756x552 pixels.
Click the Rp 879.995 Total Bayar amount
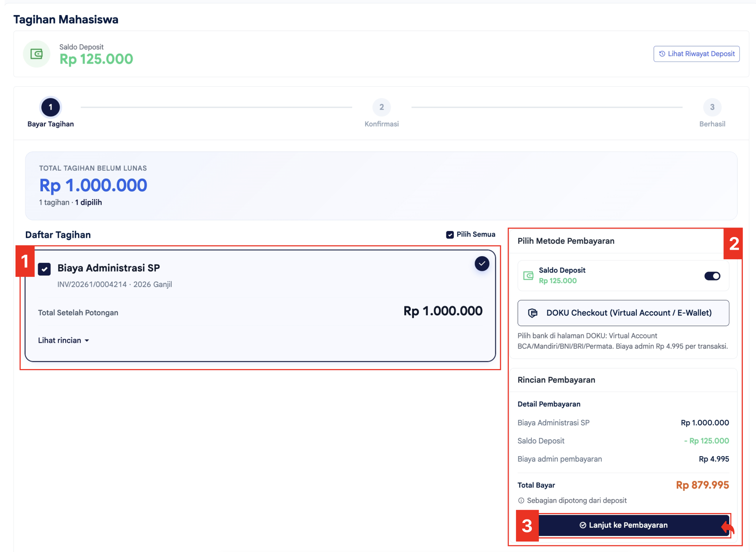pyautogui.click(x=702, y=485)
